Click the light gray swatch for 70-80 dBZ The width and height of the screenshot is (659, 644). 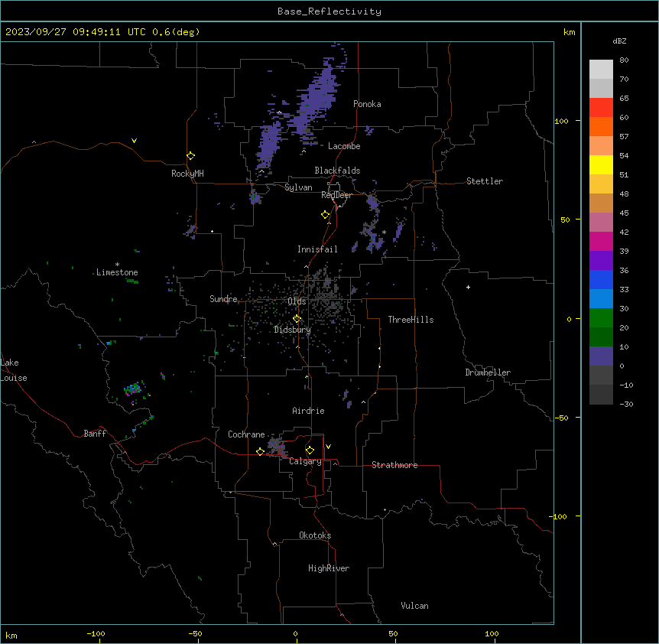[601, 70]
